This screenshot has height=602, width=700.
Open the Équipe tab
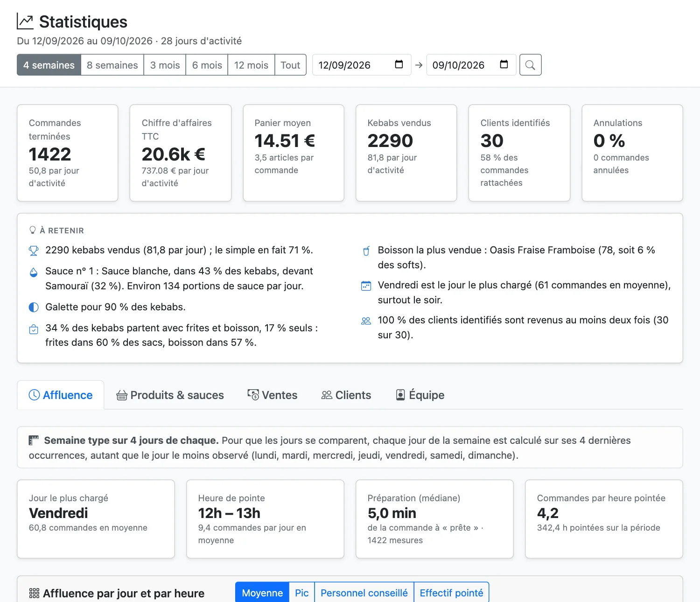tap(420, 395)
